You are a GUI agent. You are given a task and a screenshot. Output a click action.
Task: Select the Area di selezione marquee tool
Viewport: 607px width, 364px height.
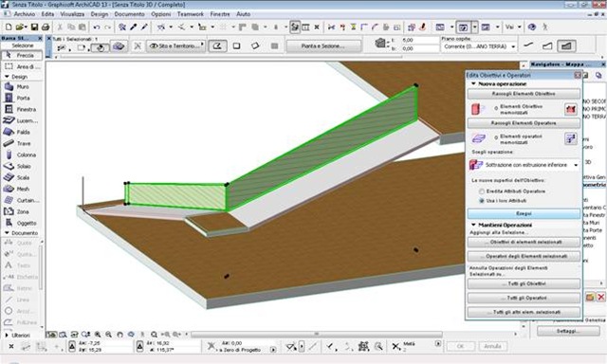point(22,67)
